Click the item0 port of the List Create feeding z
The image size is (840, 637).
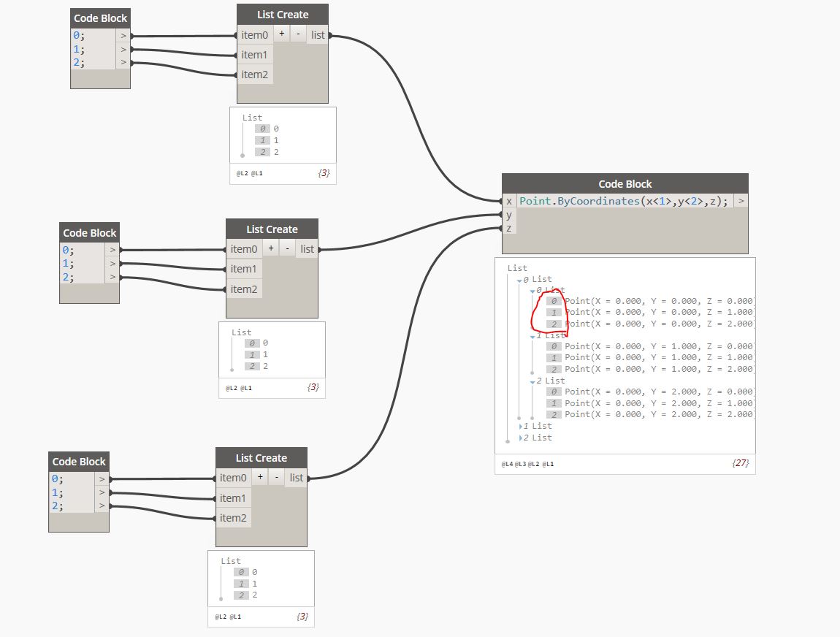233,478
